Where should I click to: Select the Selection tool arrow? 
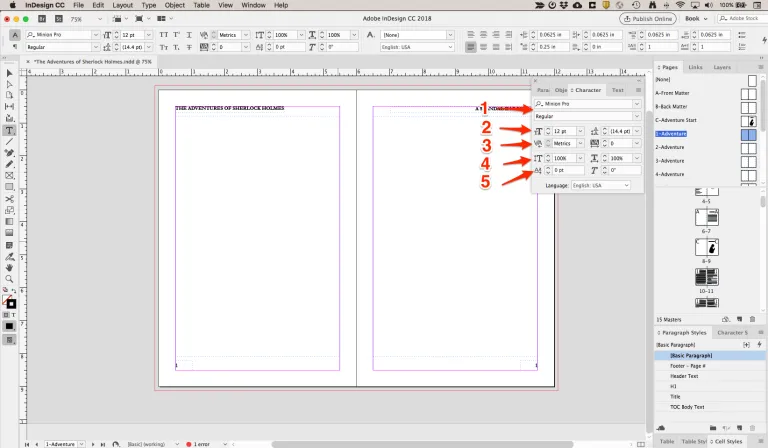9,73
